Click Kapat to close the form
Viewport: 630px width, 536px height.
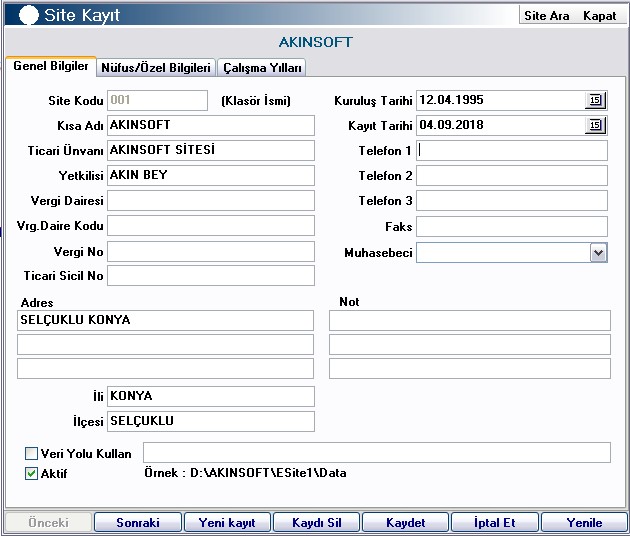point(599,16)
